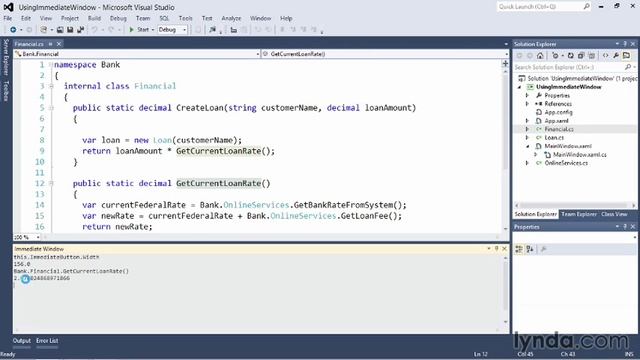This screenshot has height=360, width=640.
Task: Select OnlineServices.cs in Solution Explorer
Action: pyautogui.click(x=566, y=163)
